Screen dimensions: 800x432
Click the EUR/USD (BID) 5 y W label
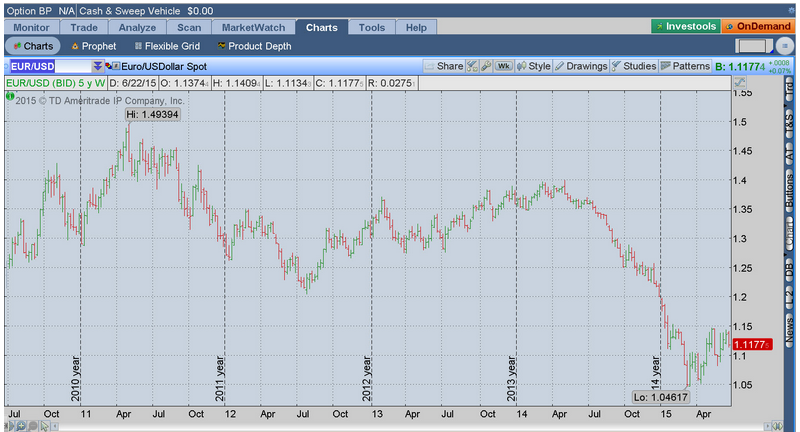(56, 83)
